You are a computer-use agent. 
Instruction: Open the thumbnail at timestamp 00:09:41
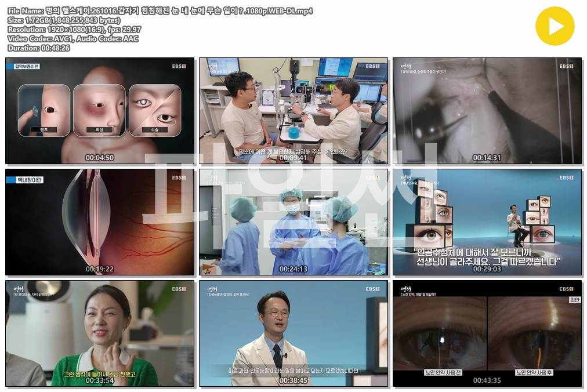[x=293, y=111]
